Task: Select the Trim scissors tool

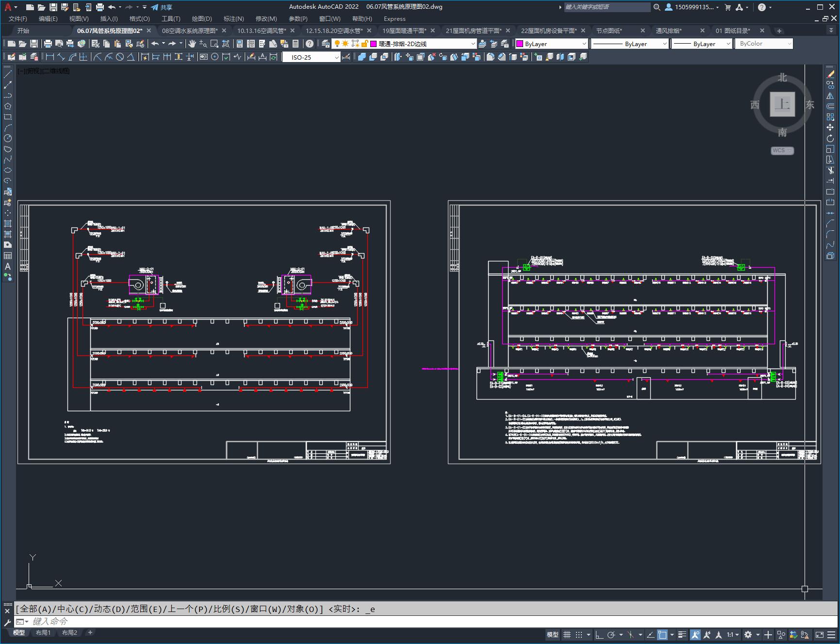Action: [830, 170]
